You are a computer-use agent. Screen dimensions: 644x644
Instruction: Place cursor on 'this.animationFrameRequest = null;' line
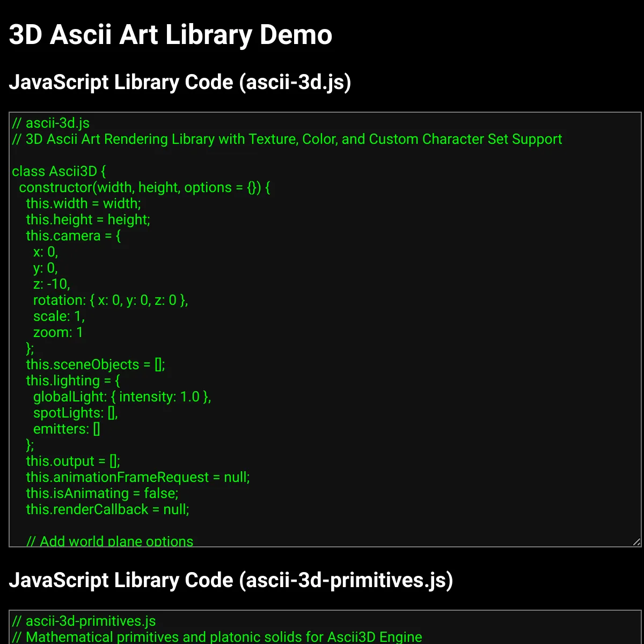point(138,477)
